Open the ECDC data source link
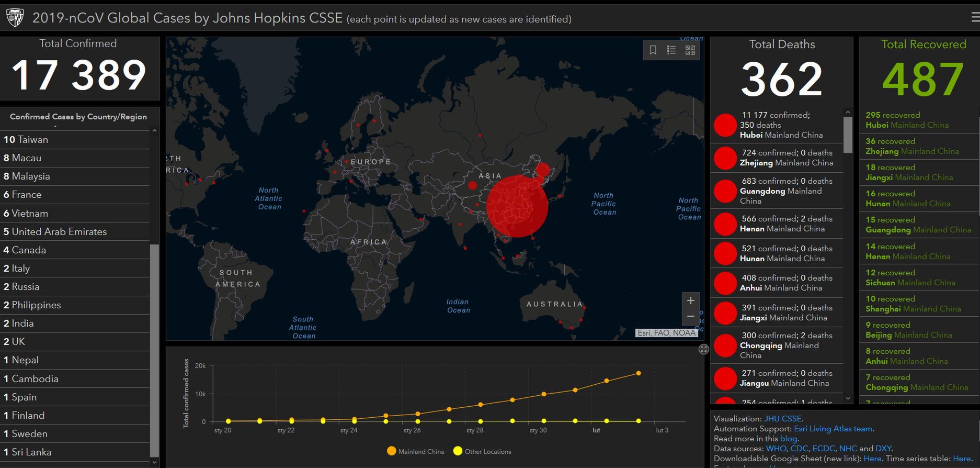This screenshot has width=980, height=468. (x=824, y=449)
